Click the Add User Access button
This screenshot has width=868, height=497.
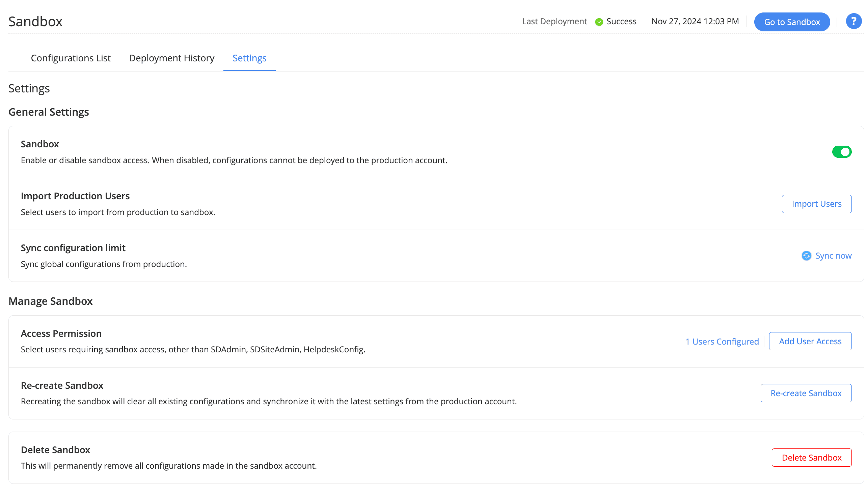coord(810,341)
